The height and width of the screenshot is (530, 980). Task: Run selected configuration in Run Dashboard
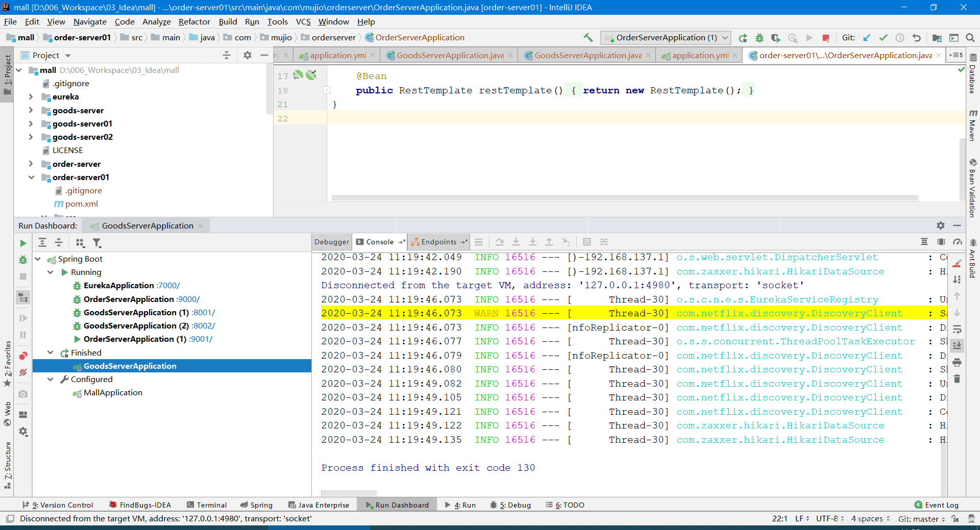point(23,243)
